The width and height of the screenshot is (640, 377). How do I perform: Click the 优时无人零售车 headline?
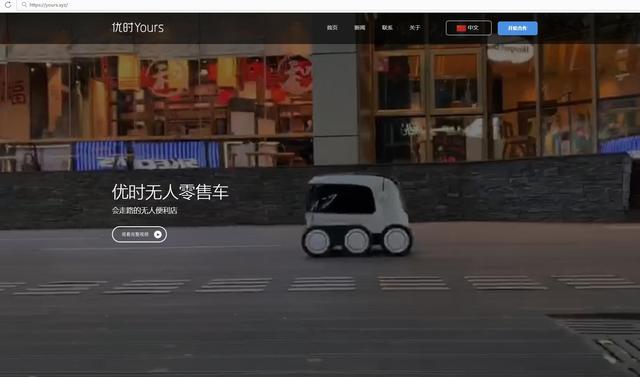[170, 192]
